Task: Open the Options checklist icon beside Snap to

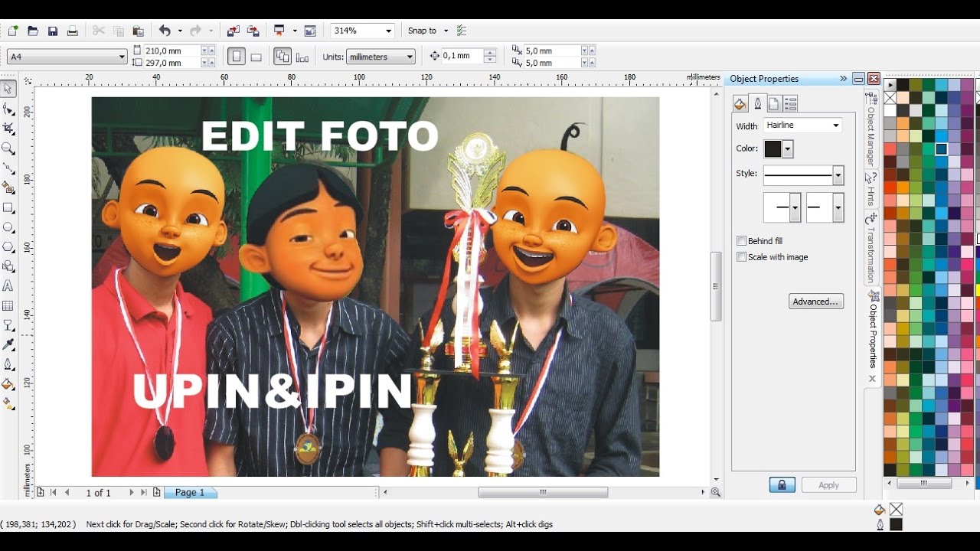Action: click(x=461, y=31)
